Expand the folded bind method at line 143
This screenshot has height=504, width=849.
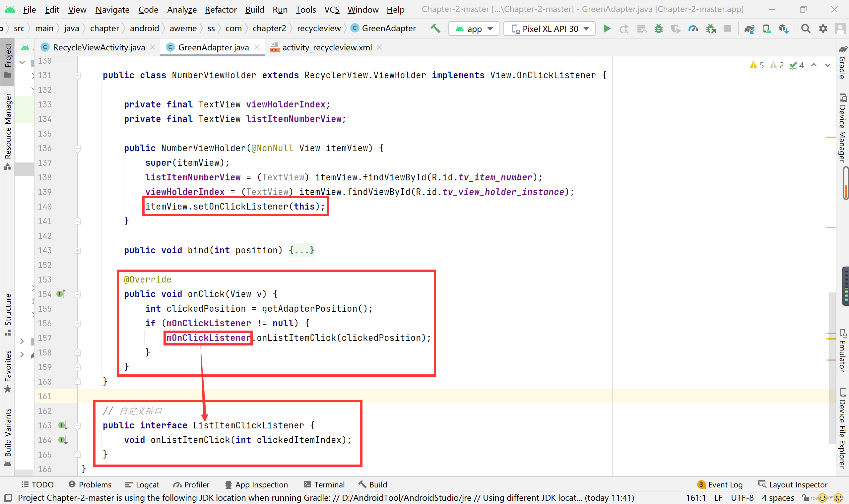pos(77,251)
